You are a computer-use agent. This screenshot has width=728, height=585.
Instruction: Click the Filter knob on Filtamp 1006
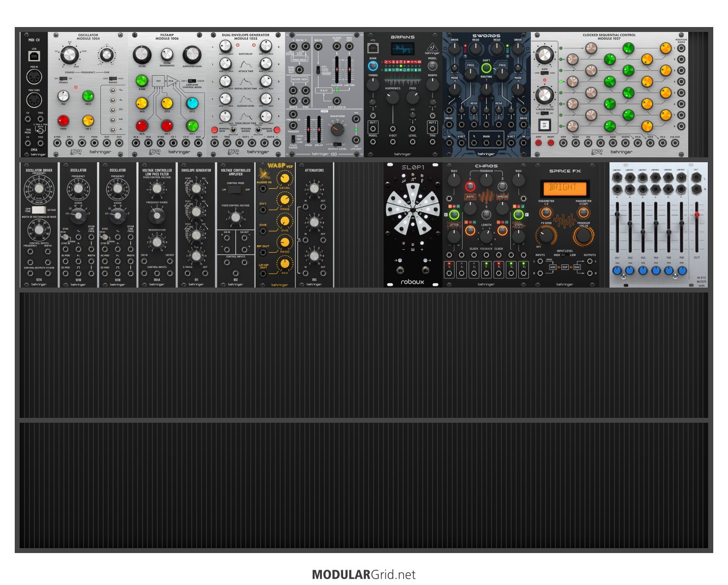pyautogui.click(x=142, y=55)
